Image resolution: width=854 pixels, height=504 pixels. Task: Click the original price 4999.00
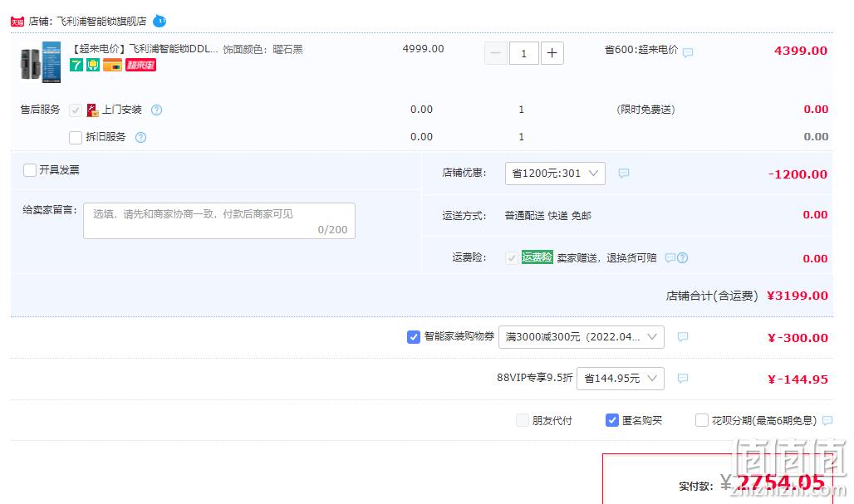(423, 48)
